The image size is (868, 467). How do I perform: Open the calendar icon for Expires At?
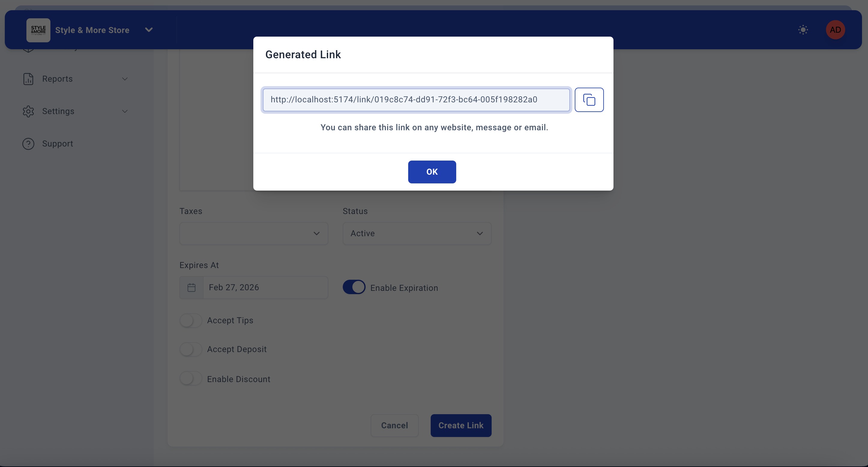191,288
